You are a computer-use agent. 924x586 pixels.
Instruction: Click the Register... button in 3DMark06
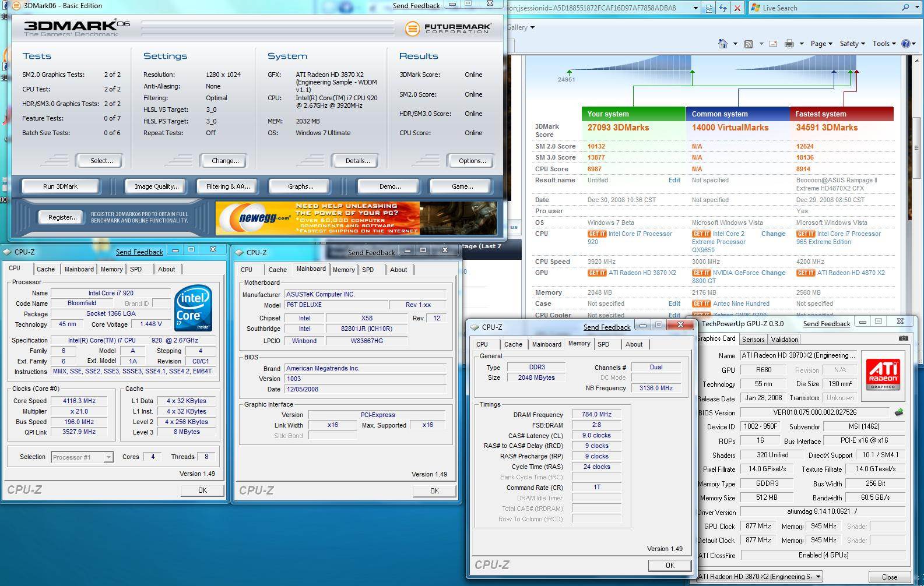pyautogui.click(x=62, y=217)
